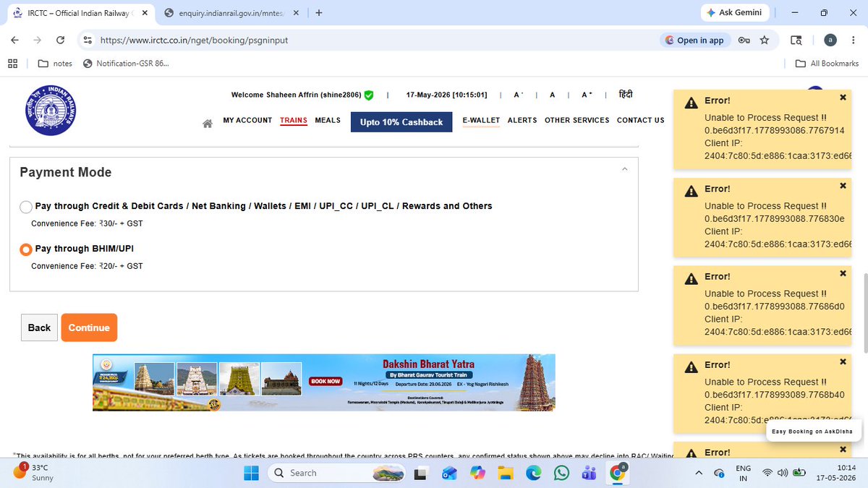Close the second Error notification ending 776830e
Viewport: 868px width, 488px height.
(843, 186)
